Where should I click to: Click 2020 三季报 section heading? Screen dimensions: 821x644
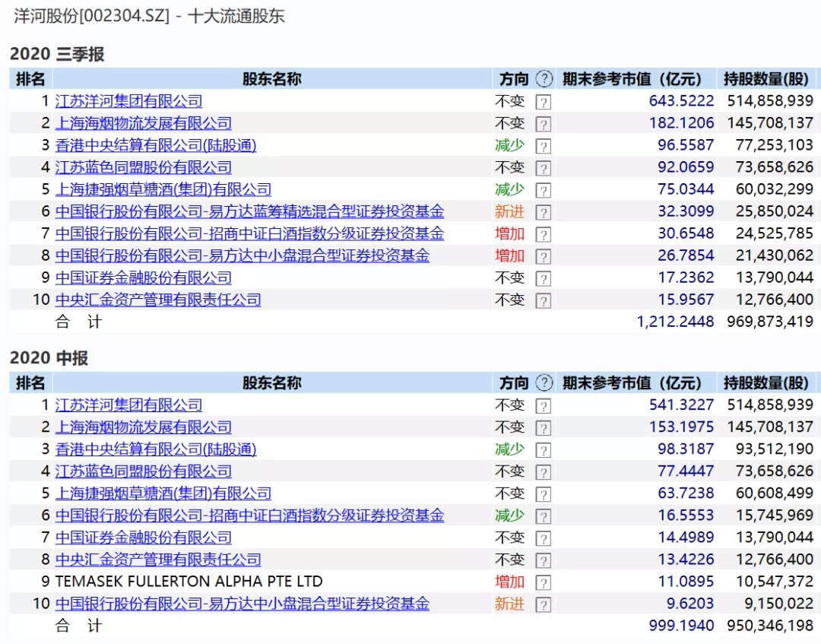pyautogui.click(x=57, y=53)
